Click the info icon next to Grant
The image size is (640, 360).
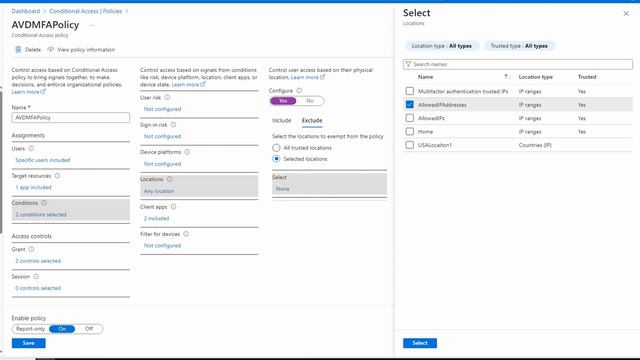click(31, 249)
